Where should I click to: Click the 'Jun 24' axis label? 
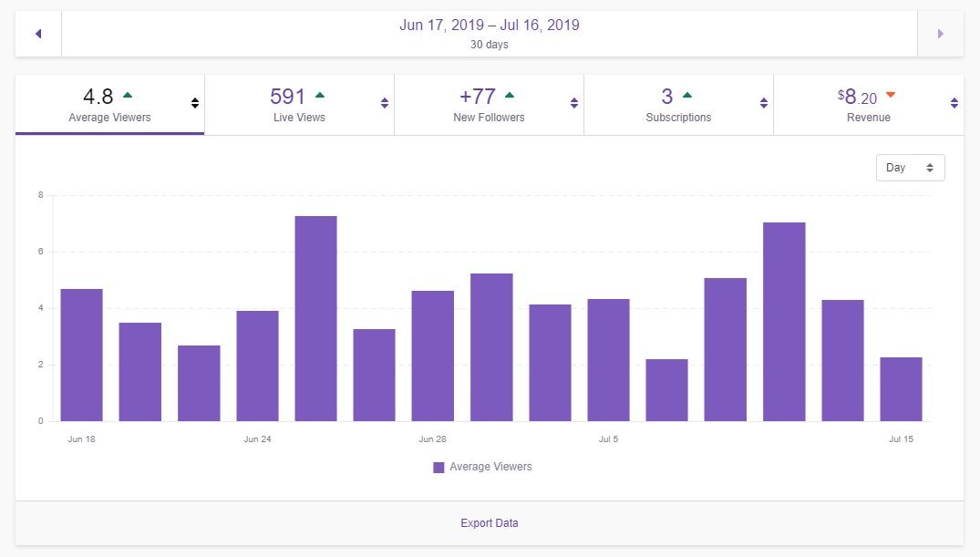[x=257, y=438]
